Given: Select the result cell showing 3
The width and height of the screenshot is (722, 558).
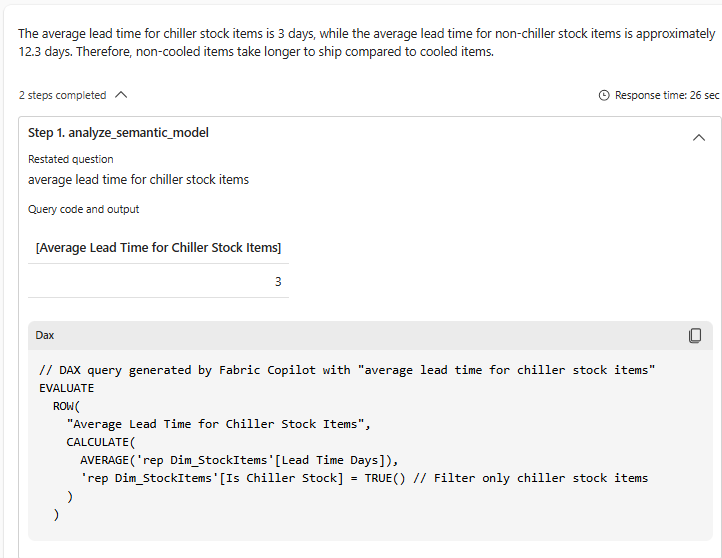Looking at the screenshot, I should click(278, 282).
